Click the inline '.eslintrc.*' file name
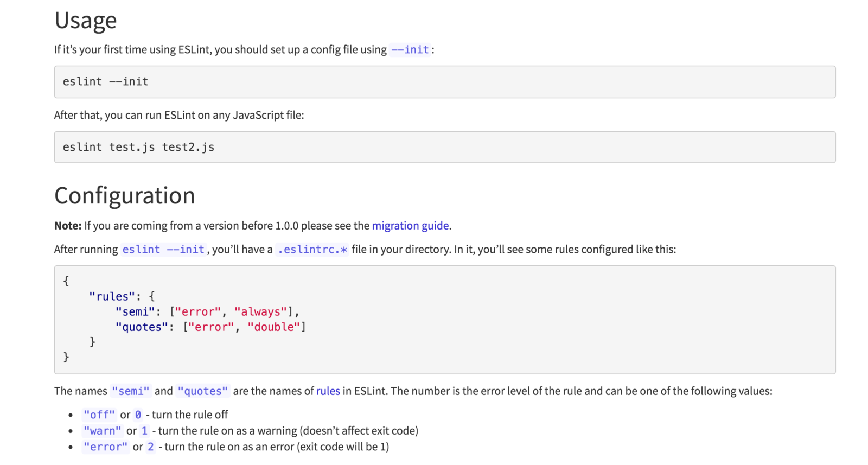Screen dimensions: 868x465 [x=312, y=250]
